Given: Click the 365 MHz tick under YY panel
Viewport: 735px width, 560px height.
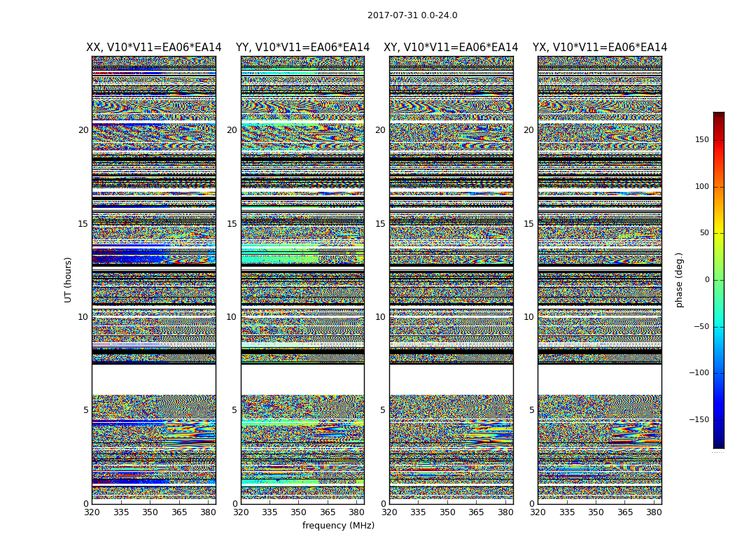Looking at the screenshot, I should (328, 512).
